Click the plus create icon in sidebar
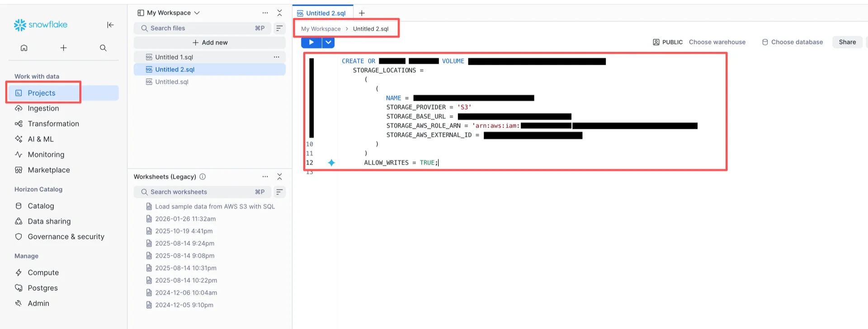 [x=64, y=48]
